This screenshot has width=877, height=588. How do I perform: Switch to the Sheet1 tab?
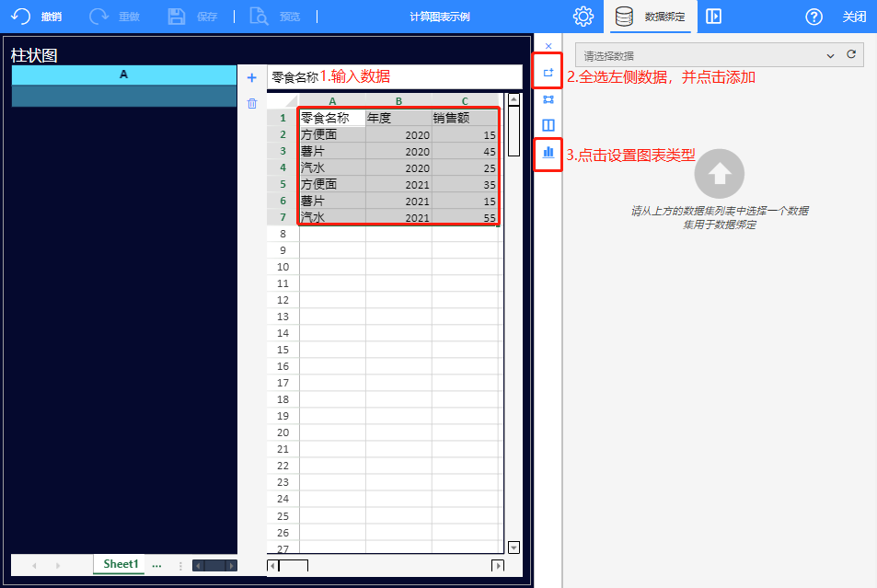pyautogui.click(x=121, y=564)
